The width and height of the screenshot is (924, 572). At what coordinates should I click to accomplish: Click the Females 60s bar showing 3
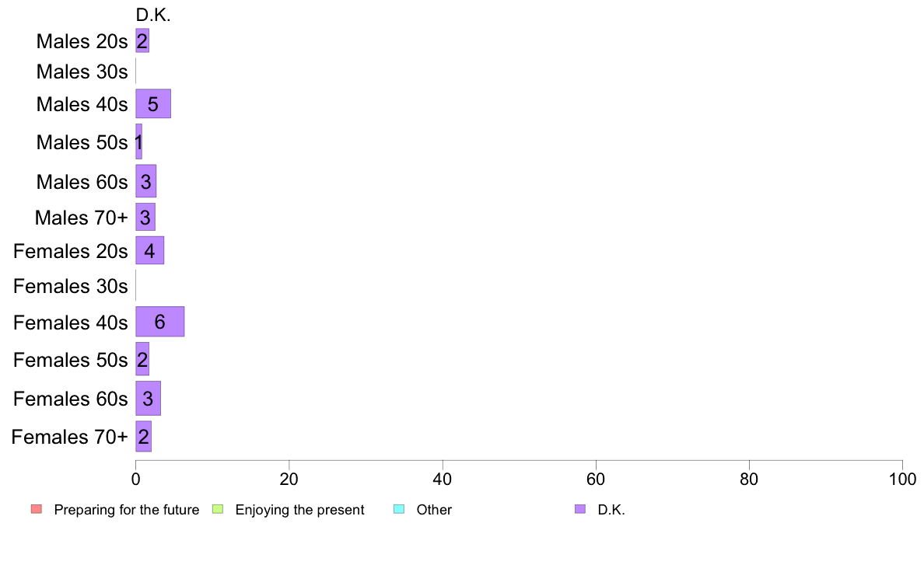click(x=149, y=398)
